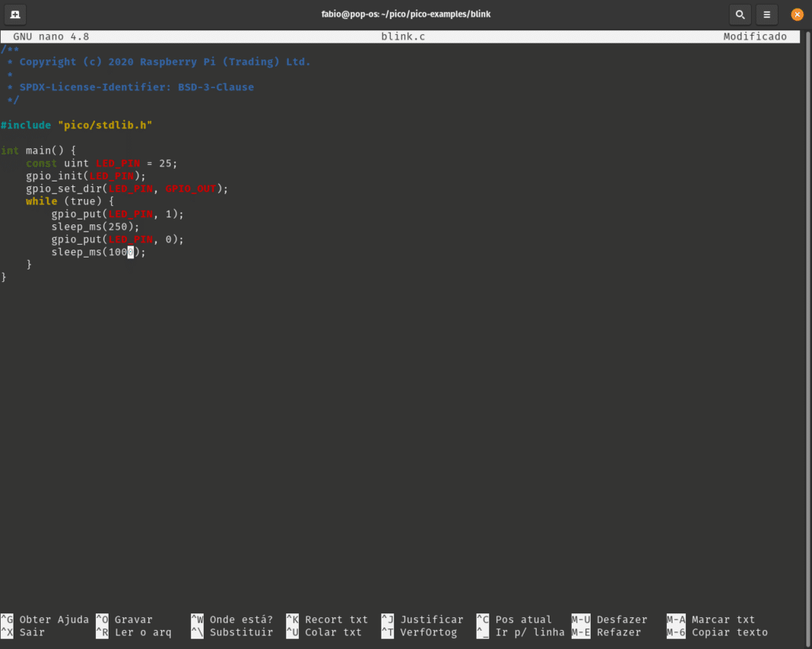812x649 pixels.
Task: Click the ^\ Substituir shortcut
Action: click(x=232, y=632)
